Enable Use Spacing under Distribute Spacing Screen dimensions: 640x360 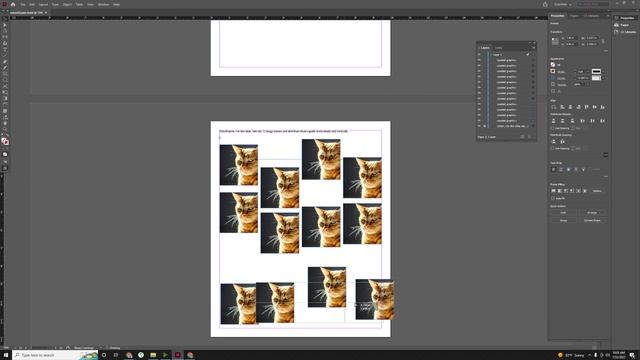[552, 148]
